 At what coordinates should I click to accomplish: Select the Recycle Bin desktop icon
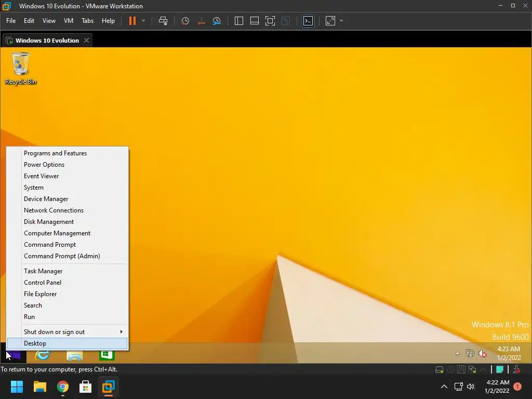(x=21, y=69)
